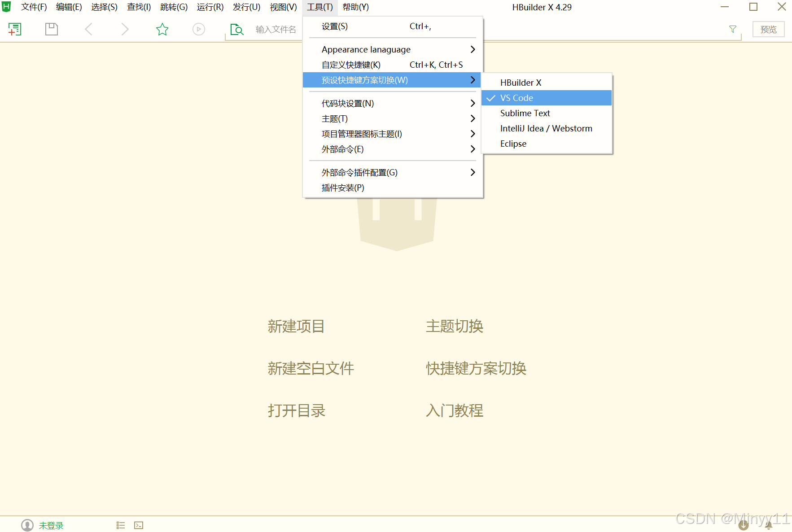Expand the Appearance lanaguage submenu

[392, 49]
